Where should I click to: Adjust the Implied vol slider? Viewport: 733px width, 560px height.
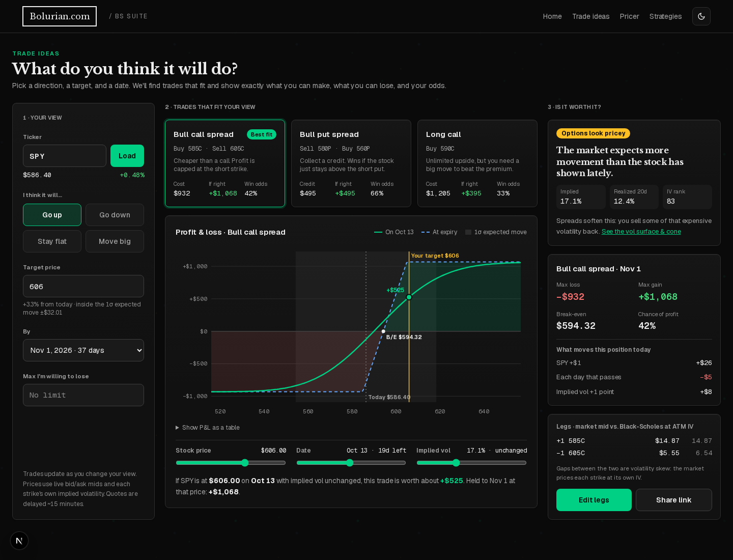471,463
